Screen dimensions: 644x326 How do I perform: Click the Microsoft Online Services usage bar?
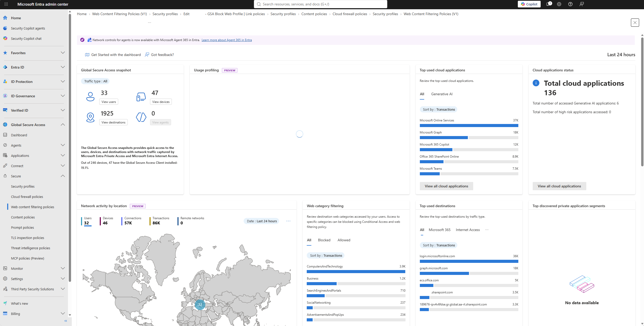(469, 126)
